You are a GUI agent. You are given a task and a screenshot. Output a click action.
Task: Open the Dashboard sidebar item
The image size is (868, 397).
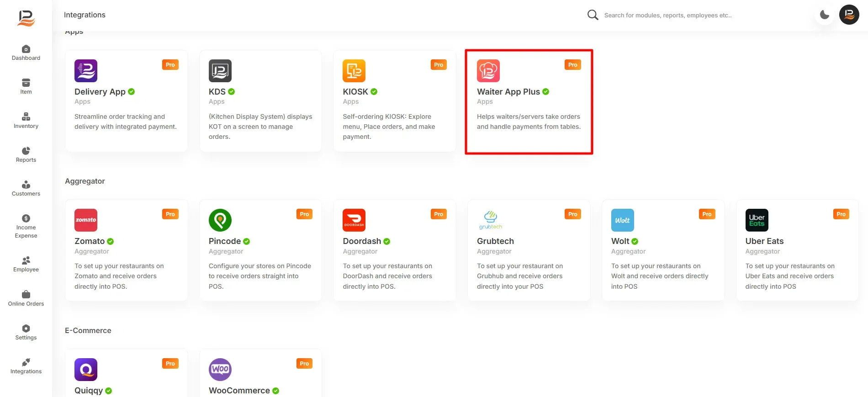pos(26,53)
